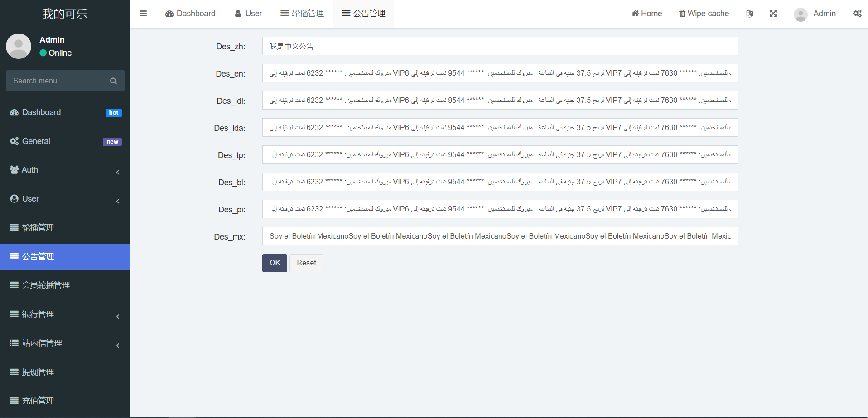Screen dimensions: 868x418
Task: Click the list icon on 公告管理 top tab
Action: (x=346, y=14)
